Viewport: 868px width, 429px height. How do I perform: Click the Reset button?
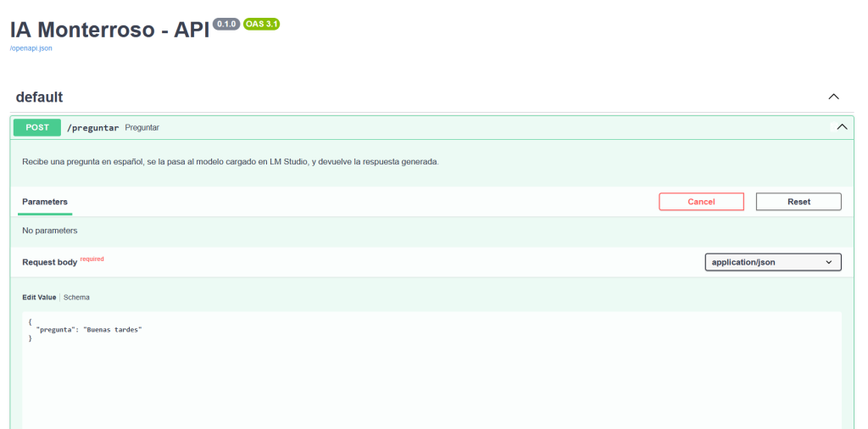point(798,202)
